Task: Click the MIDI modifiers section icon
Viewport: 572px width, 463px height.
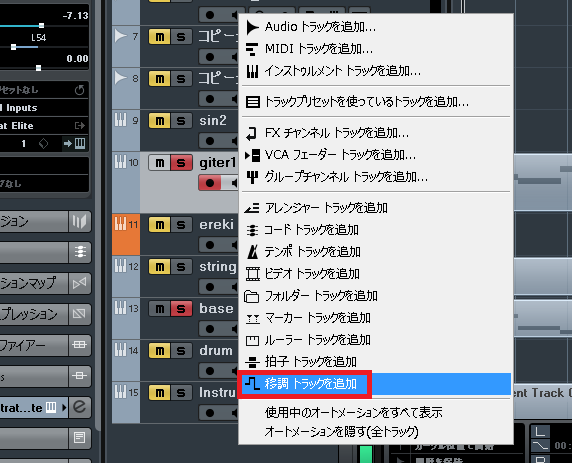Action: (80, 345)
